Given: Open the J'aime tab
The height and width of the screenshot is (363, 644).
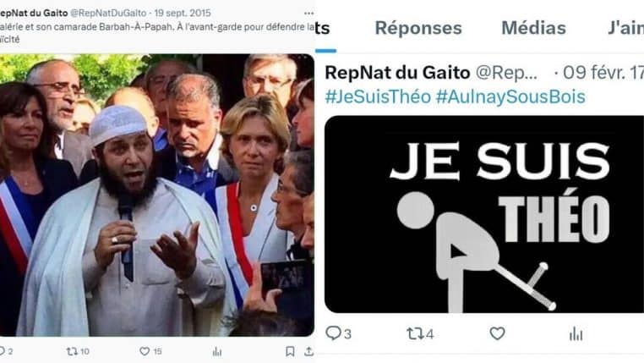Looking at the screenshot, I should [625, 28].
